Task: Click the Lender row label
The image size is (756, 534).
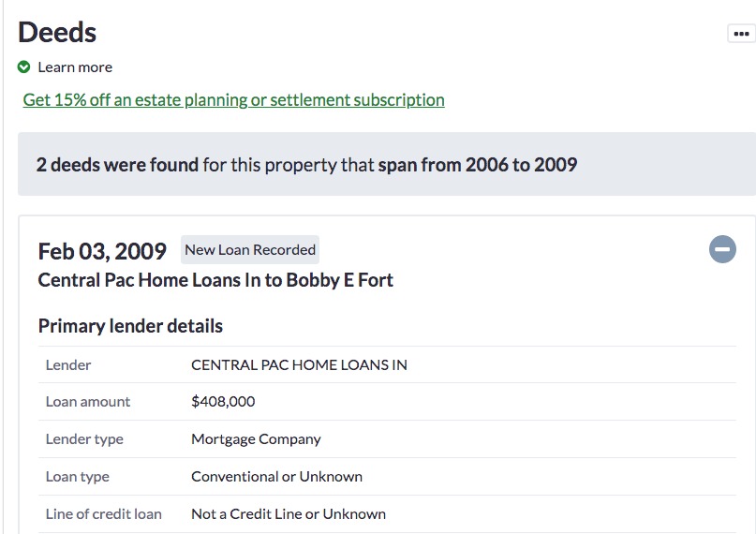Action: click(68, 364)
